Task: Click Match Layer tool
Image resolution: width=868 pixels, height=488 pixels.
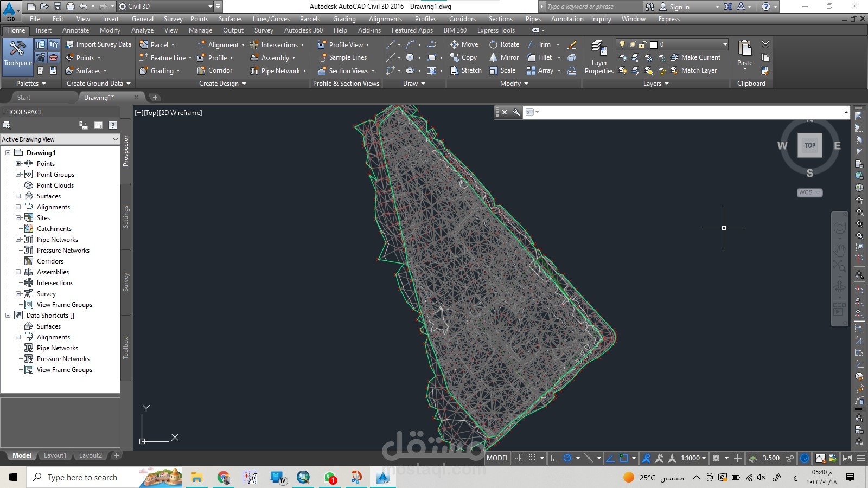Action: [x=694, y=70]
